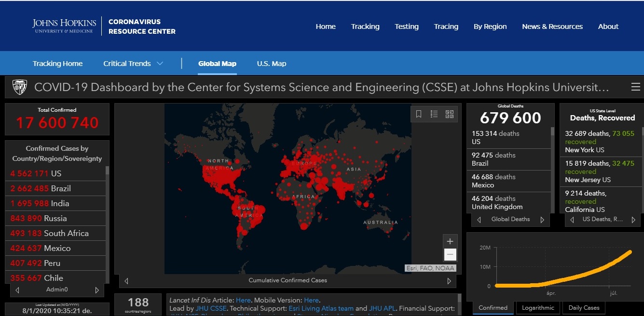The image size is (644, 316).
Task: Open the Home menu item
Action: coord(326,26)
